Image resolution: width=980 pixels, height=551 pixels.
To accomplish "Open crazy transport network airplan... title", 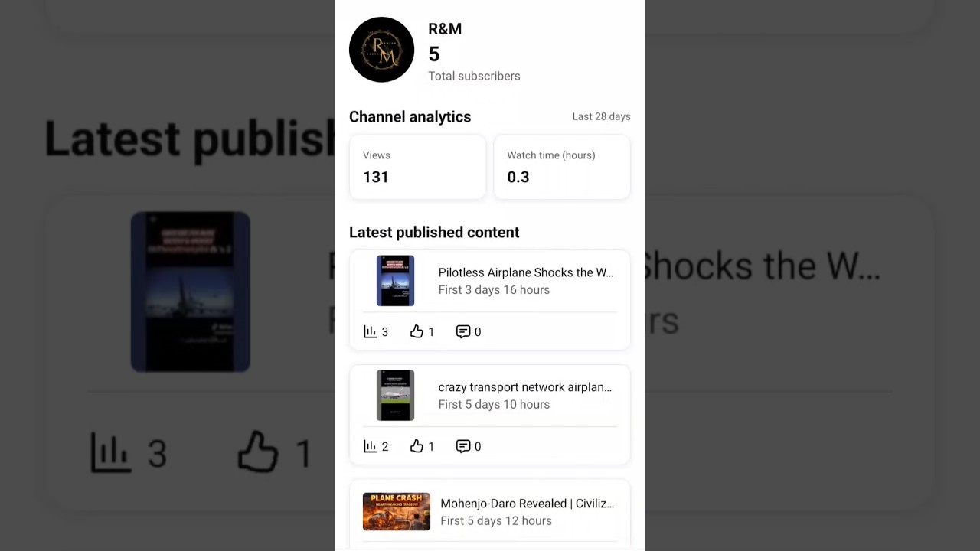I will [525, 387].
